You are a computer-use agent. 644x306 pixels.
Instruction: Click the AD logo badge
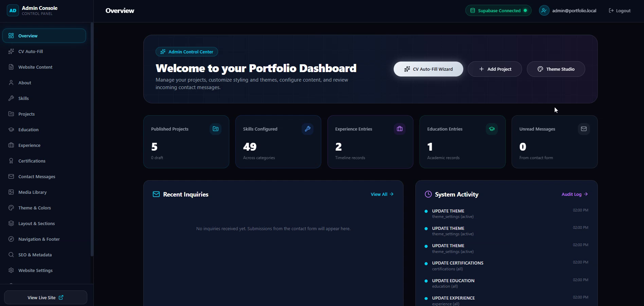13,11
